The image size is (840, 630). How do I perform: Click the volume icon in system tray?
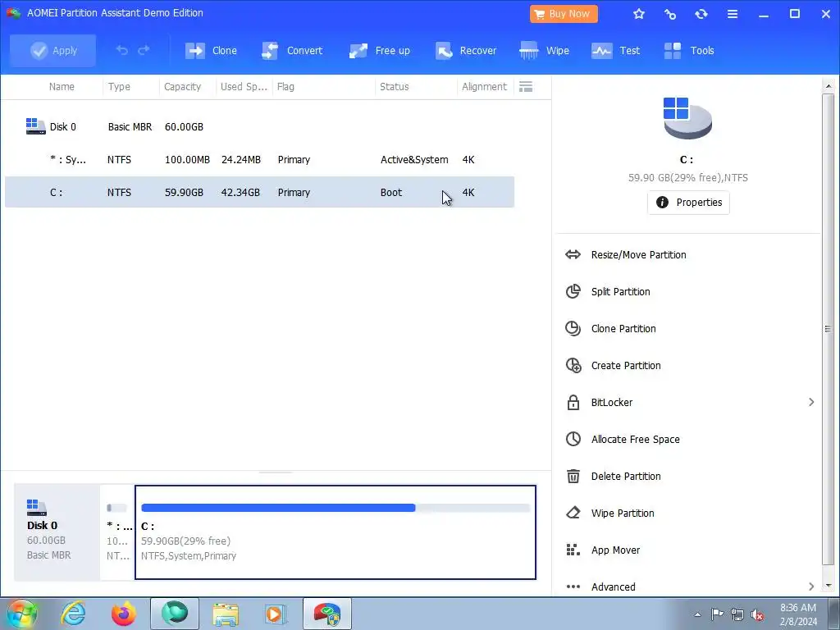[757, 614]
